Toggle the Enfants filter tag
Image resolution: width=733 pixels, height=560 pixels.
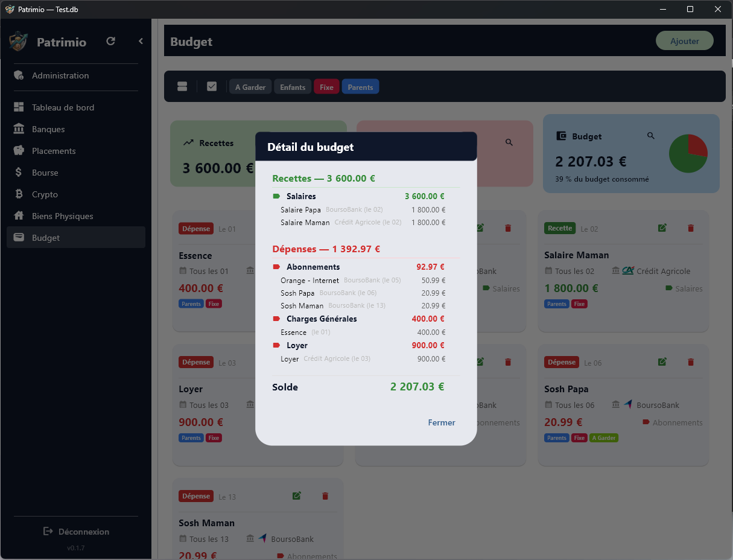[293, 87]
